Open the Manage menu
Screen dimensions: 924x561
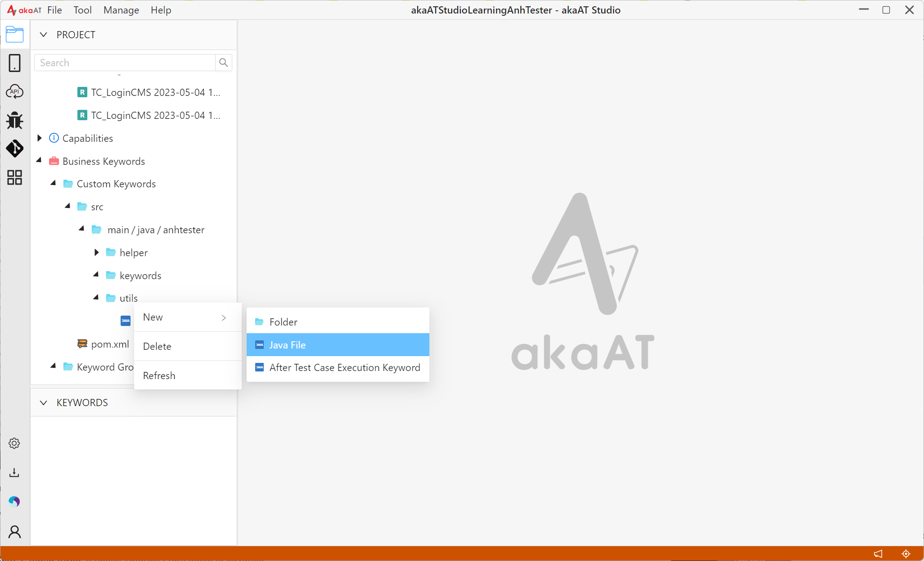pos(121,10)
